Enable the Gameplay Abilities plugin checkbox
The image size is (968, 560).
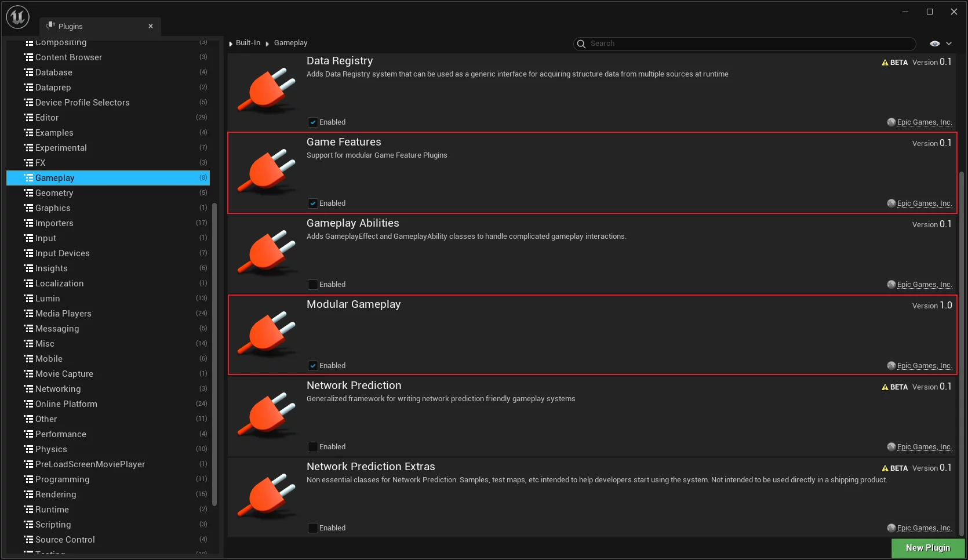[313, 285]
